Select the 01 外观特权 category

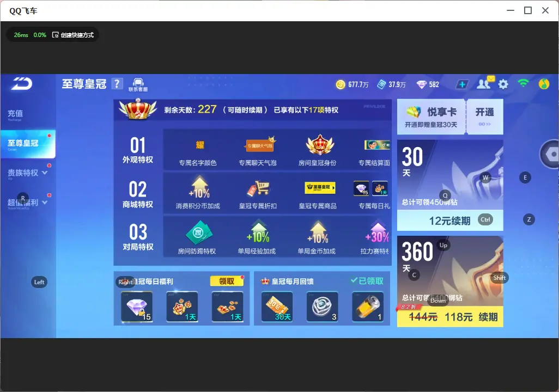[138, 150]
